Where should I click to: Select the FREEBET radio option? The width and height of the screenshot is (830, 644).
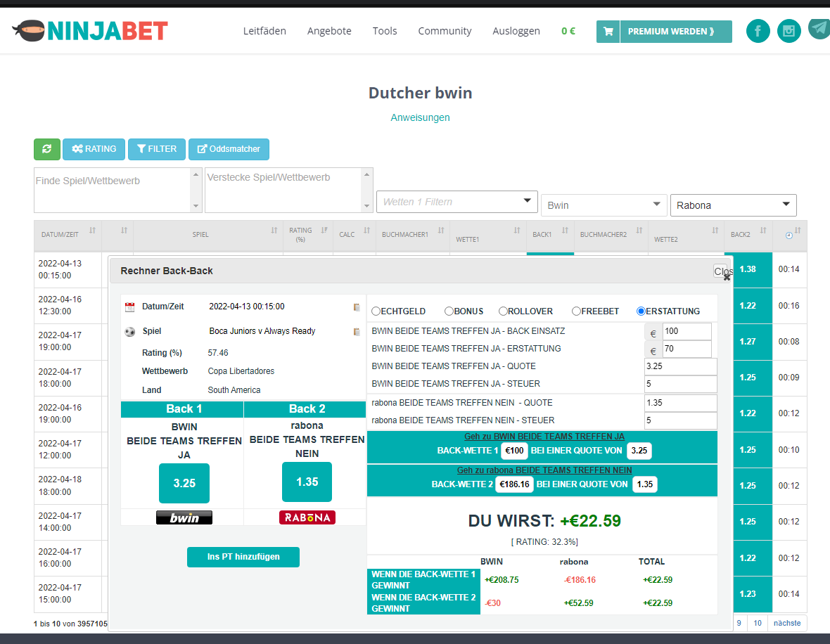point(576,311)
